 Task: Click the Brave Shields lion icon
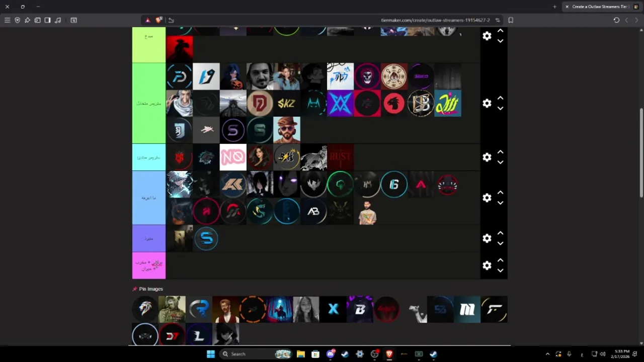[x=159, y=20]
